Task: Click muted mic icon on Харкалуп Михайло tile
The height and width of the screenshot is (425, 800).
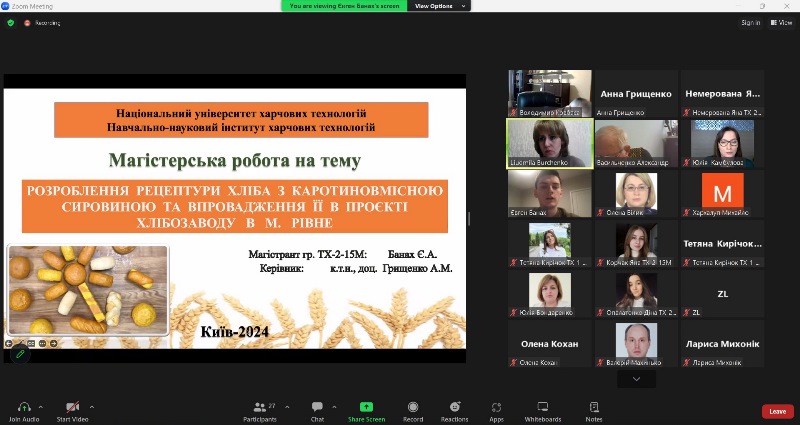Action: click(687, 213)
